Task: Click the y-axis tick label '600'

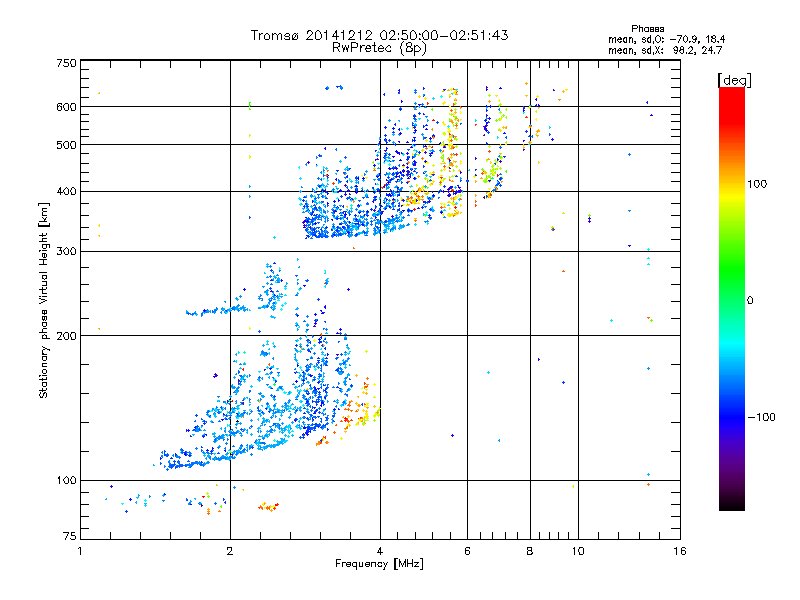Action: 66,107
